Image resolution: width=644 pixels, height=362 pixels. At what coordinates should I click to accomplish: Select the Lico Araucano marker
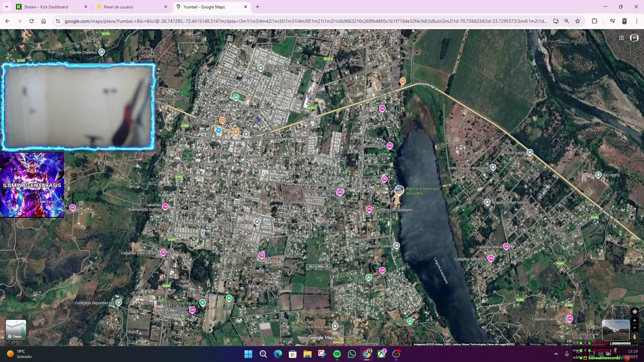(335, 326)
